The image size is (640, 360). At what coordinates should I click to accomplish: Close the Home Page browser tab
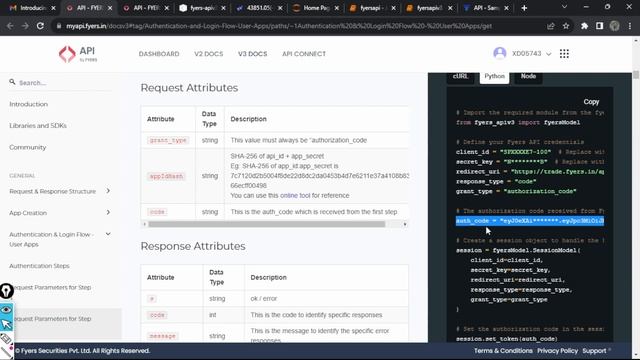pos(337,8)
